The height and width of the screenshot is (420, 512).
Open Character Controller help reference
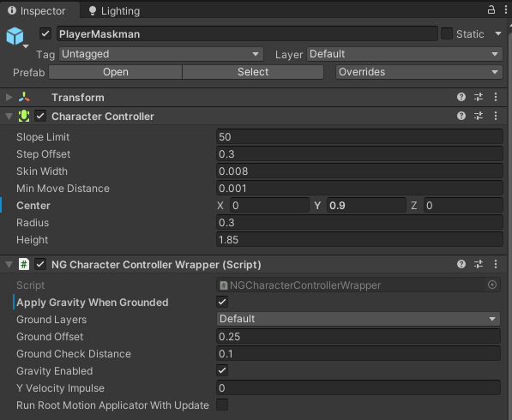(461, 116)
